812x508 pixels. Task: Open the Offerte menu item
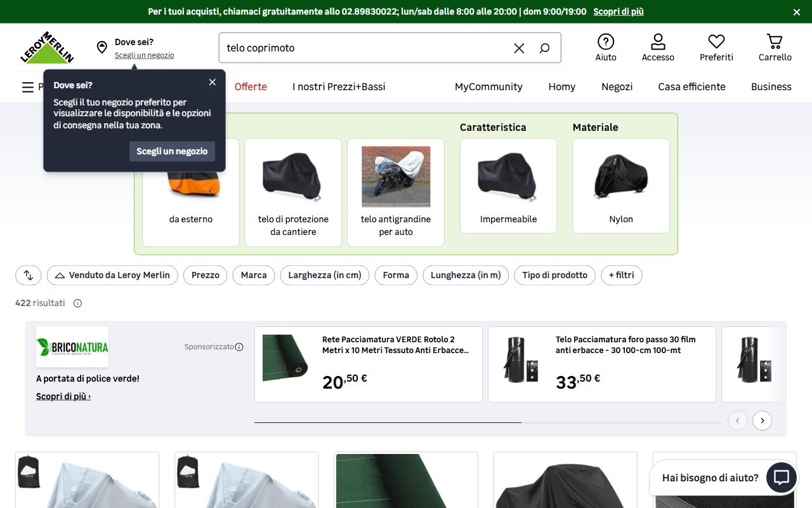coord(251,87)
